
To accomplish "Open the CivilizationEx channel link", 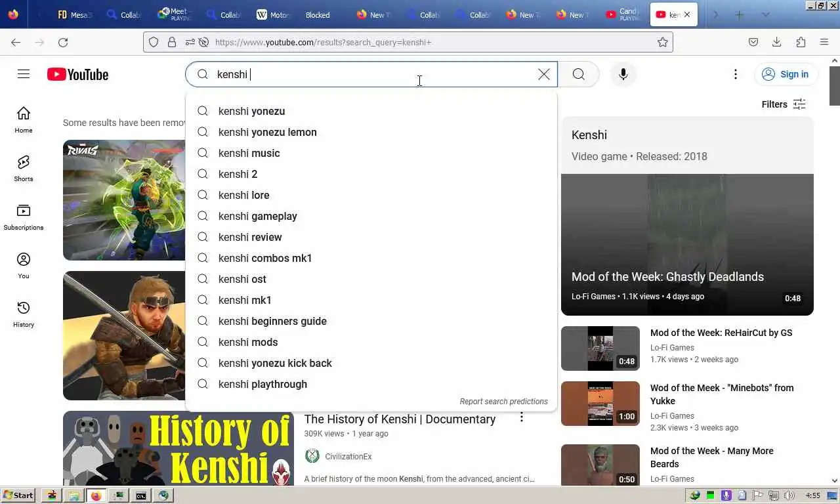I will [x=348, y=456].
